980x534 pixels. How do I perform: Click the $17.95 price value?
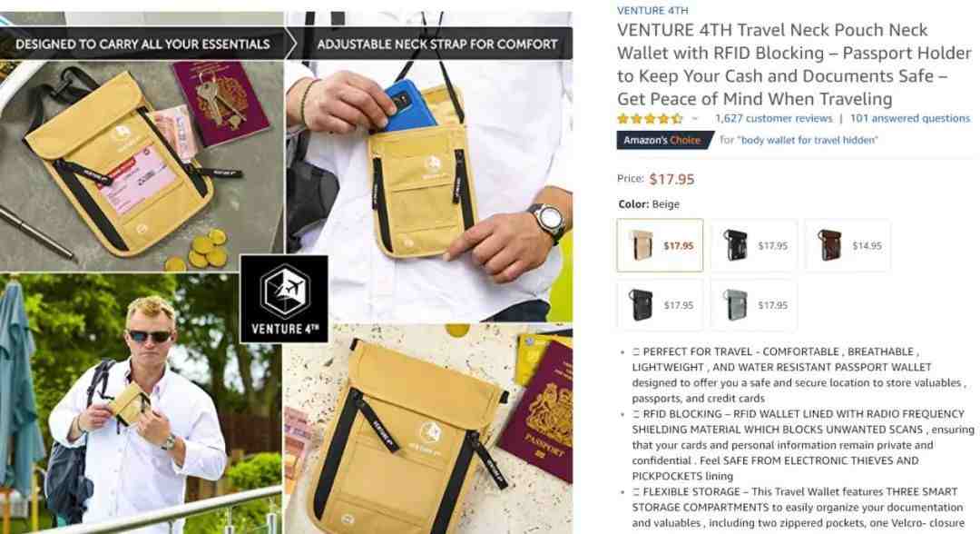[671, 179]
